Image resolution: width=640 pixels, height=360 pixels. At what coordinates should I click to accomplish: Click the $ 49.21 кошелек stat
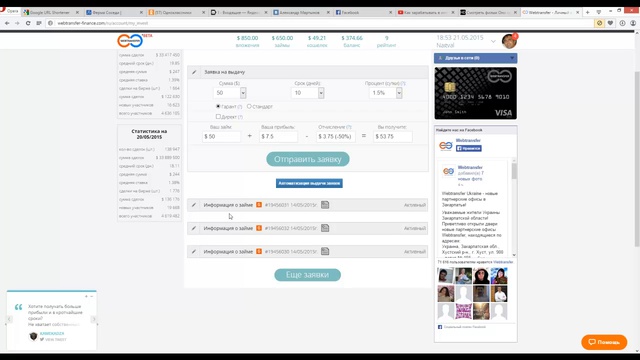(x=317, y=41)
